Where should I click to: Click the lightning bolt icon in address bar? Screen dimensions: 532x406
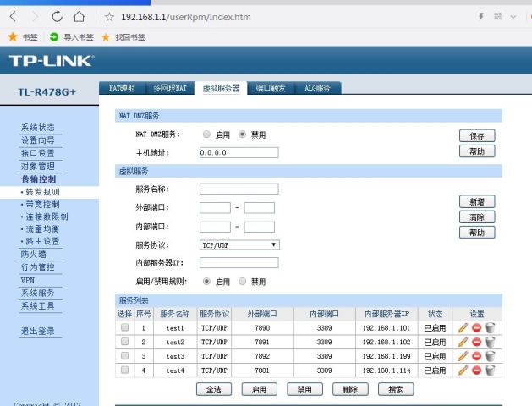[481, 16]
